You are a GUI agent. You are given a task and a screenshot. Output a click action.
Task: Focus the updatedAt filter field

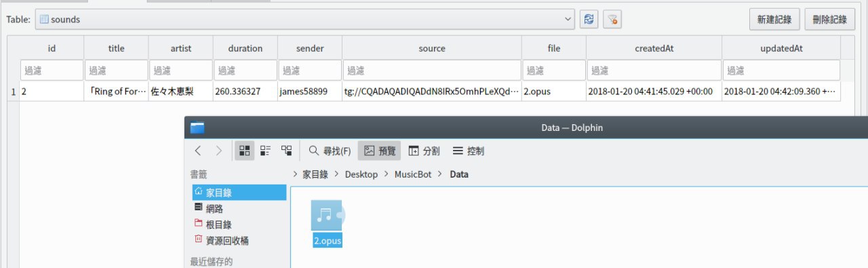(x=781, y=70)
